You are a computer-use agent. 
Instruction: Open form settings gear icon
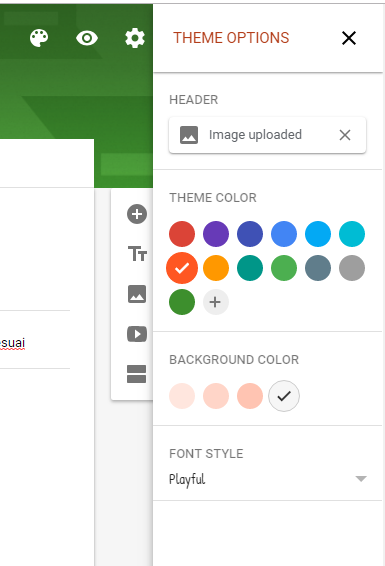click(x=135, y=38)
